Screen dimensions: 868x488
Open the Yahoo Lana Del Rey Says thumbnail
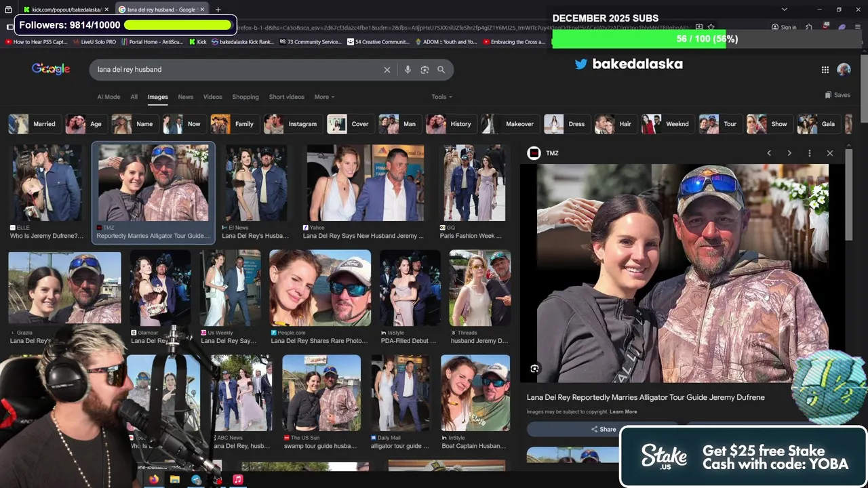coord(365,183)
